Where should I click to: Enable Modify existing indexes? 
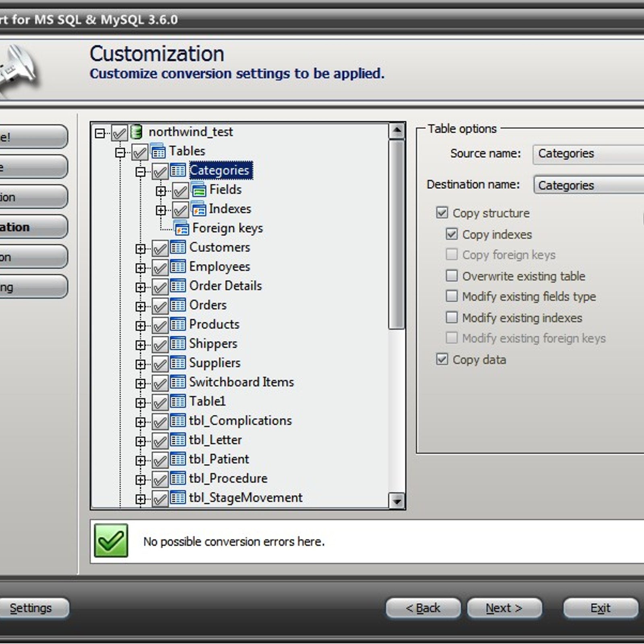(452, 318)
